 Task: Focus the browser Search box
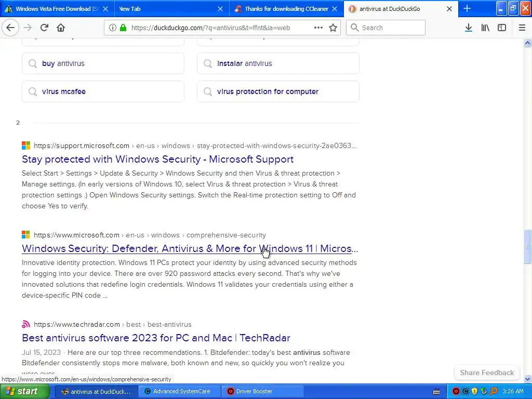pyautogui.click(x=386, y=28)
